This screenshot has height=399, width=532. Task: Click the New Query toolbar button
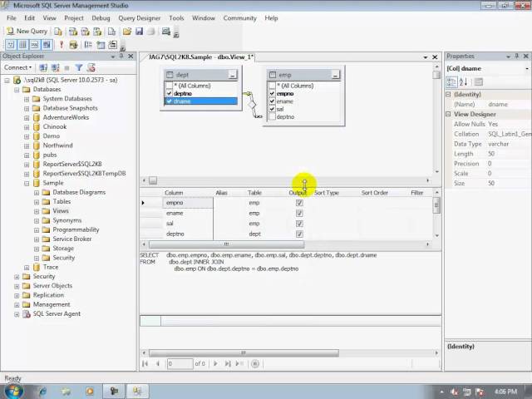27,32
